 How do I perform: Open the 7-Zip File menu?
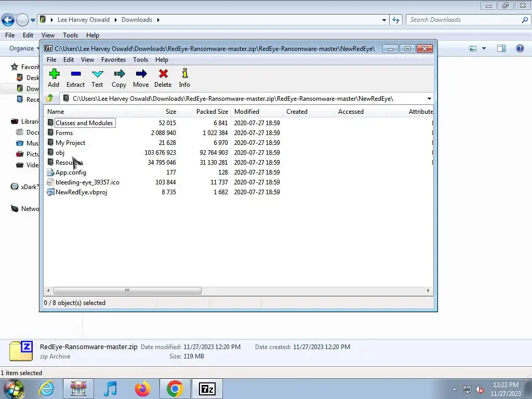pyautogui.click(x=51, y=60)
